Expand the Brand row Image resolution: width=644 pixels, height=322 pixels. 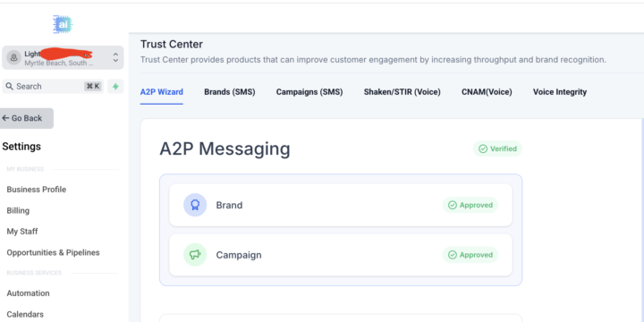click(x=341, y=205)
